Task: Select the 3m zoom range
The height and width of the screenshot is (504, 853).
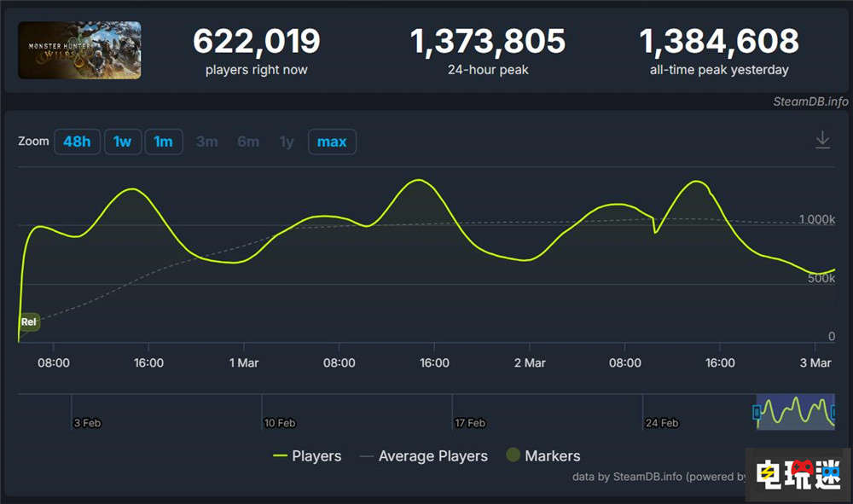Action: (206, 142)
